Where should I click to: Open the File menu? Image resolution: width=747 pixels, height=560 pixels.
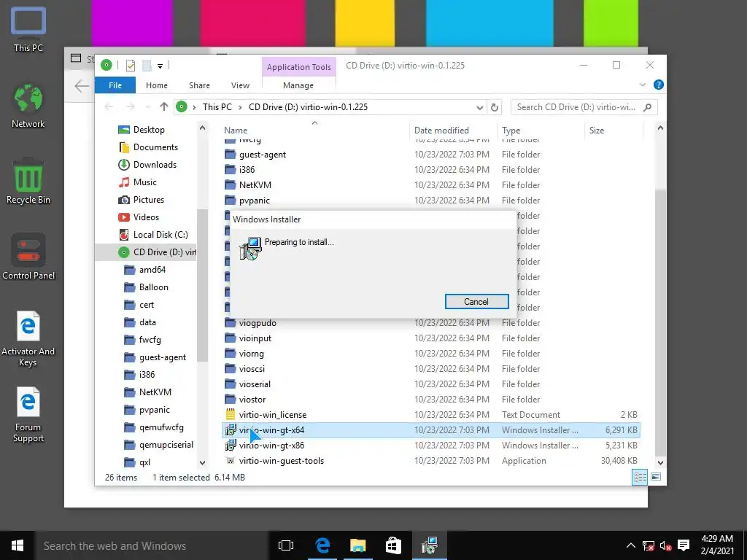tap(115, 85)
